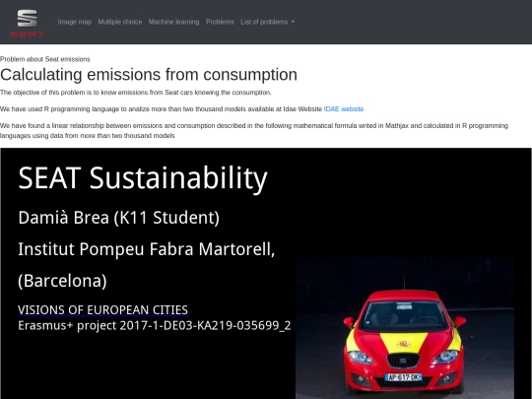This screenshot has height=399, width=532.
Task: Click the SEAT logo in the navbar
Action: click(28, 23)
